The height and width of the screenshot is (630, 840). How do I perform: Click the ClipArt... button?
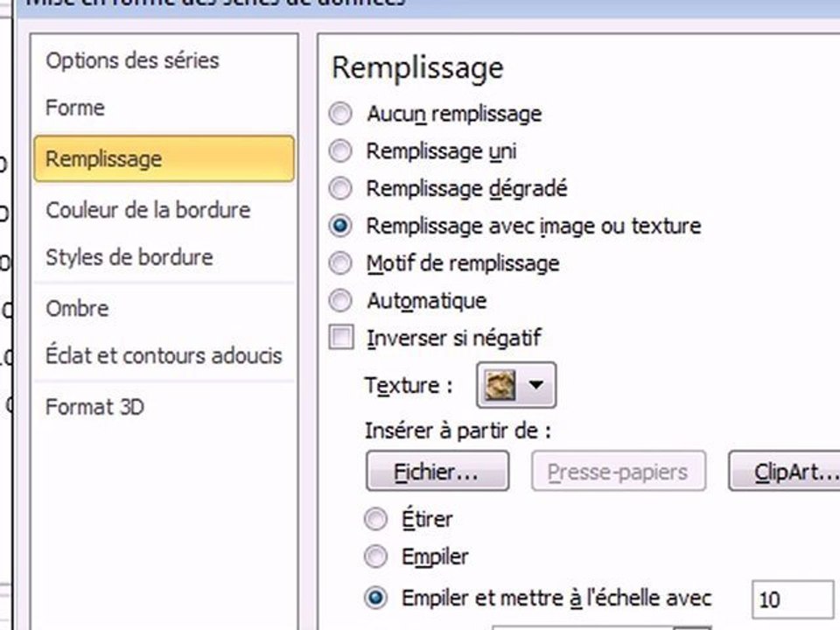[786, 472]
